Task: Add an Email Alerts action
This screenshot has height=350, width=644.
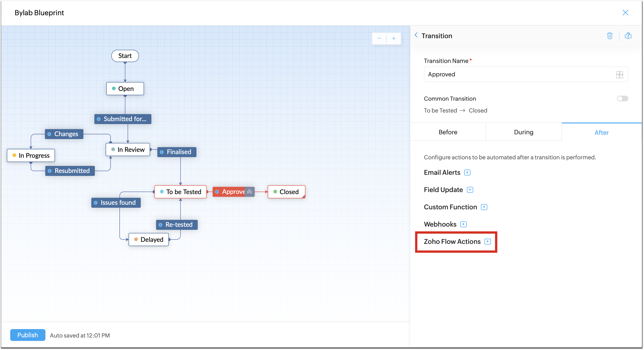Action: [467, 172]
